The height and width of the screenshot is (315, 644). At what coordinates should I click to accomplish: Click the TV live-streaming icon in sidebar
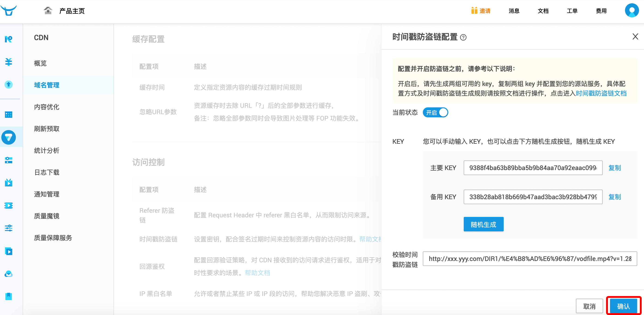[x=9, y=183]
